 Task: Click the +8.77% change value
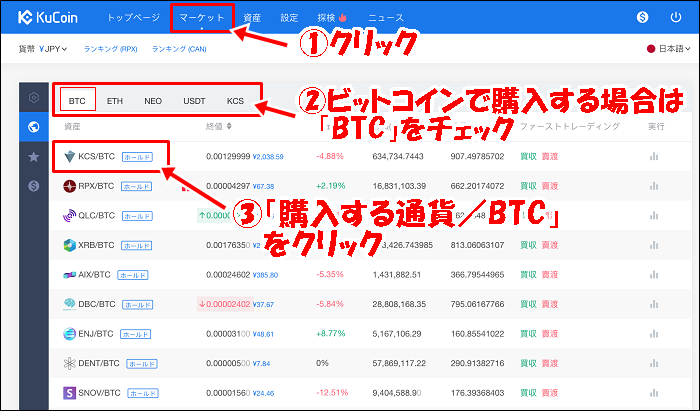331,333
